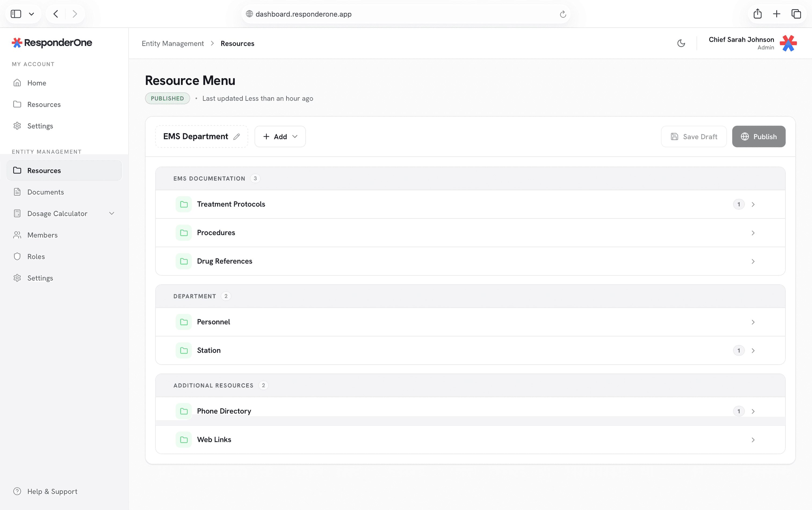The height and width of the screenshot is (510, 812).
Task: Click the ResponderOne logo
Action: click(52, 42)
